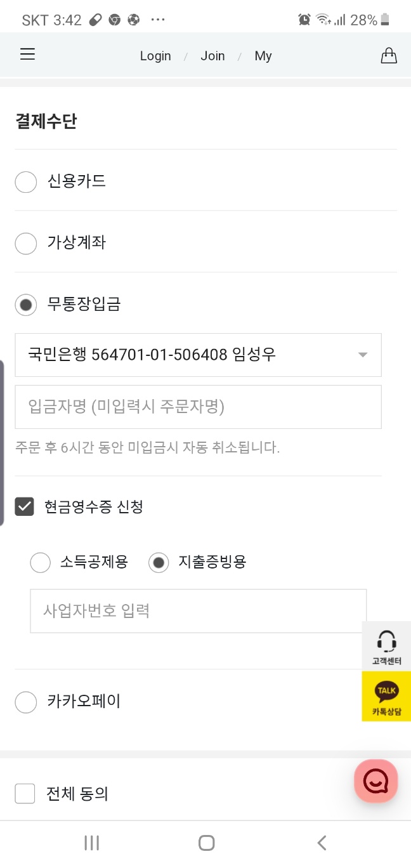Open the Join signup link

[x=212, y=56]
